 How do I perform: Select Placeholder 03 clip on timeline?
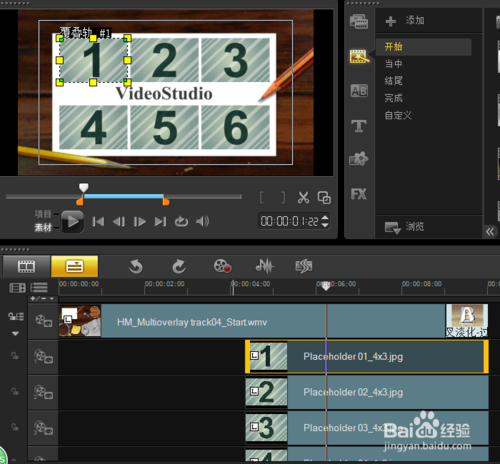click(367, 428)
